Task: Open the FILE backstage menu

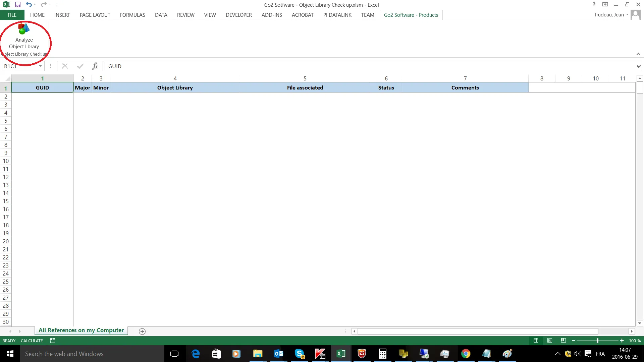Action: (x=12, y=15)
